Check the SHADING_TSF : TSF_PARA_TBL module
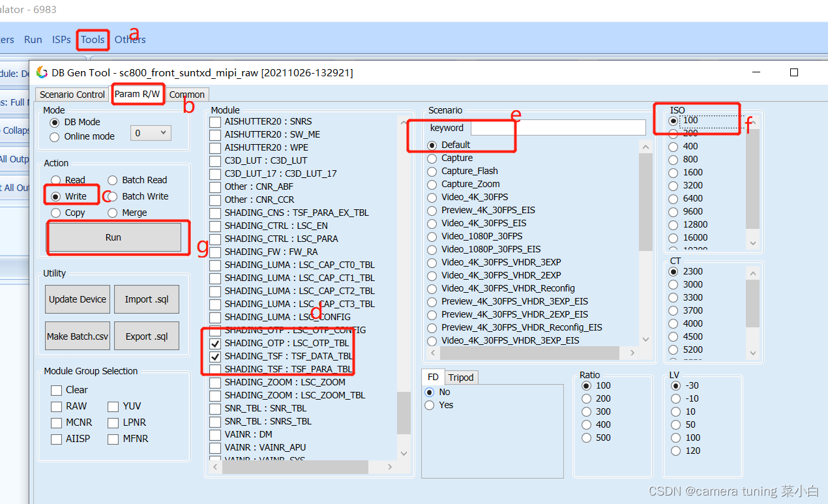The width and height of the screenshot is (828, 504). click(x=215, y=369)
